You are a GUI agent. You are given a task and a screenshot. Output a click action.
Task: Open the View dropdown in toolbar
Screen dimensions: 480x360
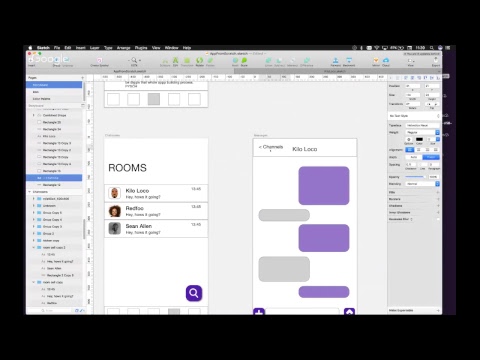[411, 60]
